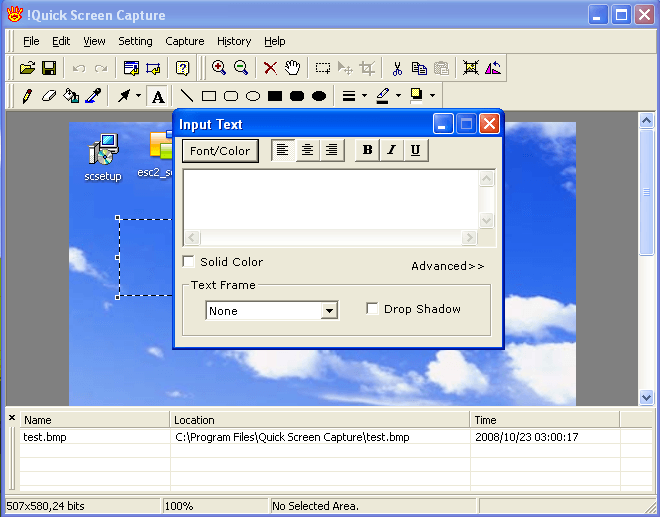The height and width of the screenshot is (517, 660).
Task: Select the paint bucket fill tool
Action: 71,96
